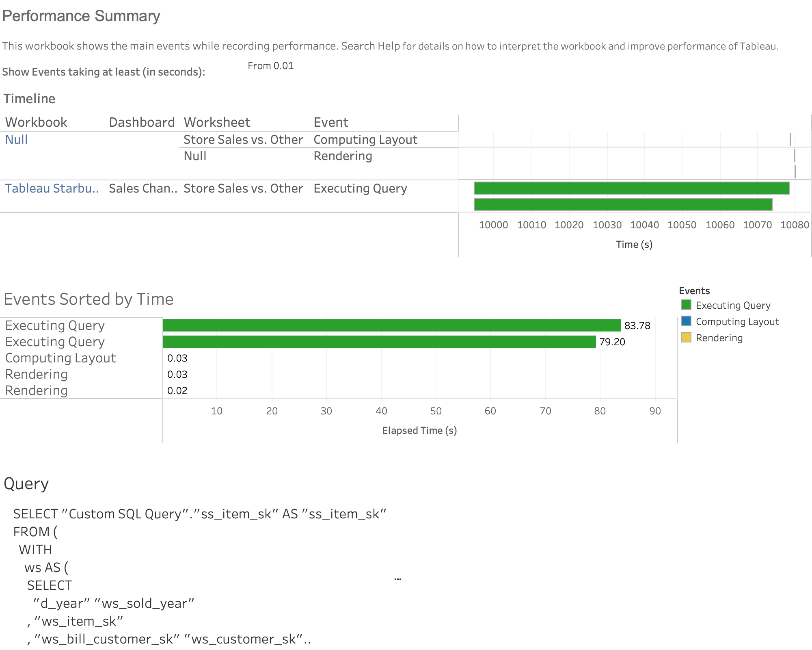The image size is (812, 650).
Task: Click the Time (s) axis title
Action: coord(634,244)
